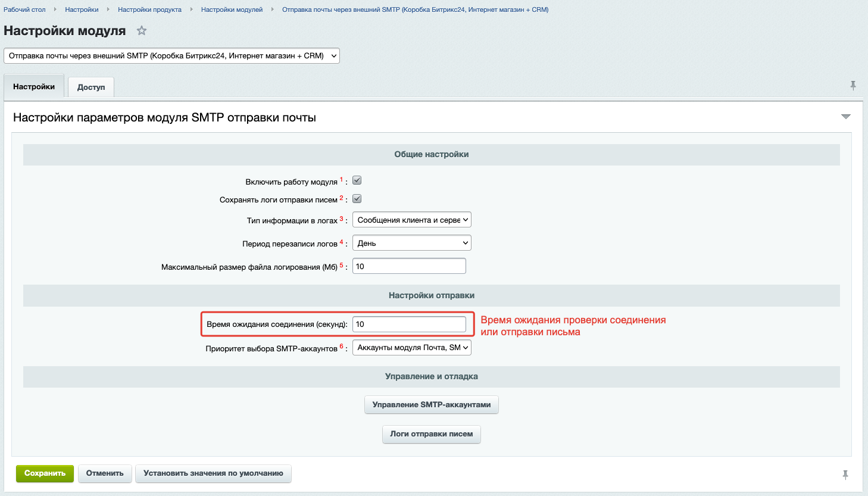
Task: Click the 'Отменить' button
Action: point(105,473)
